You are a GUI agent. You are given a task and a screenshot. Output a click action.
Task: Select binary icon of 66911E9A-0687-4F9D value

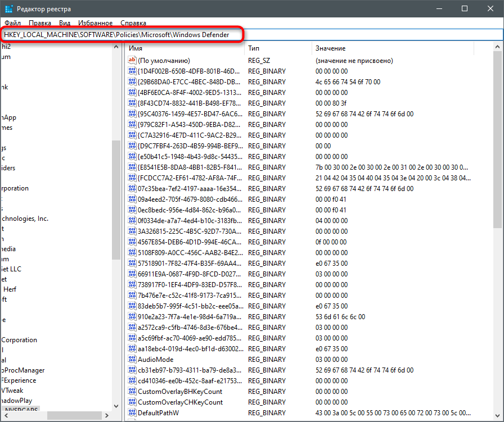tap(132, 274)
